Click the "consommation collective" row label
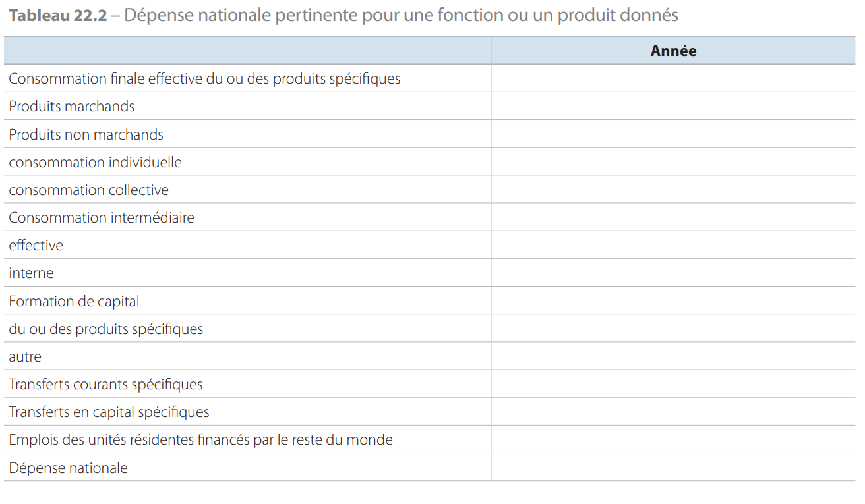Viewport: 865px width, 504px height. coord(89,190)
